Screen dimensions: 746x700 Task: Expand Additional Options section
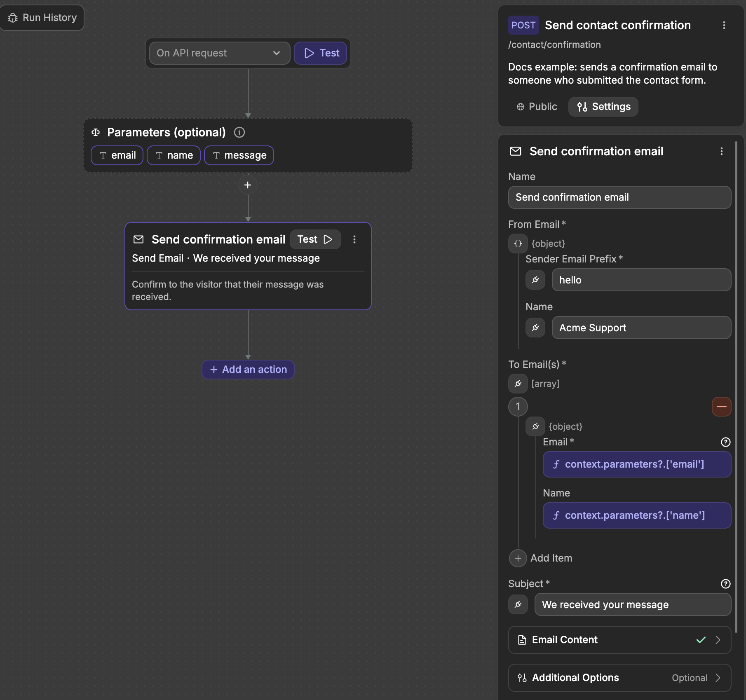tap(620, 678)
